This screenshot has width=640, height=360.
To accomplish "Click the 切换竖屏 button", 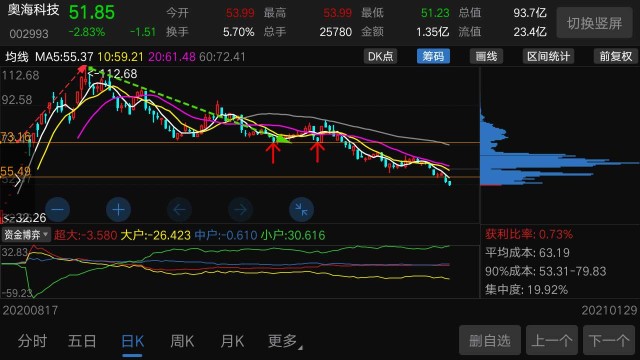I will pos(595,23).
